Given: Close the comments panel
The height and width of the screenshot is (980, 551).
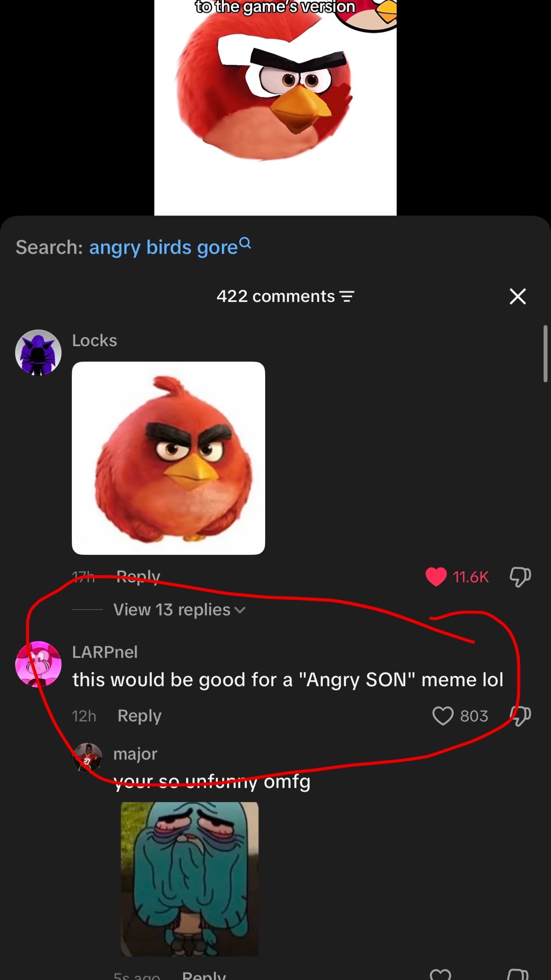Looking at the screenshot, I should click(x=517, y=296).
